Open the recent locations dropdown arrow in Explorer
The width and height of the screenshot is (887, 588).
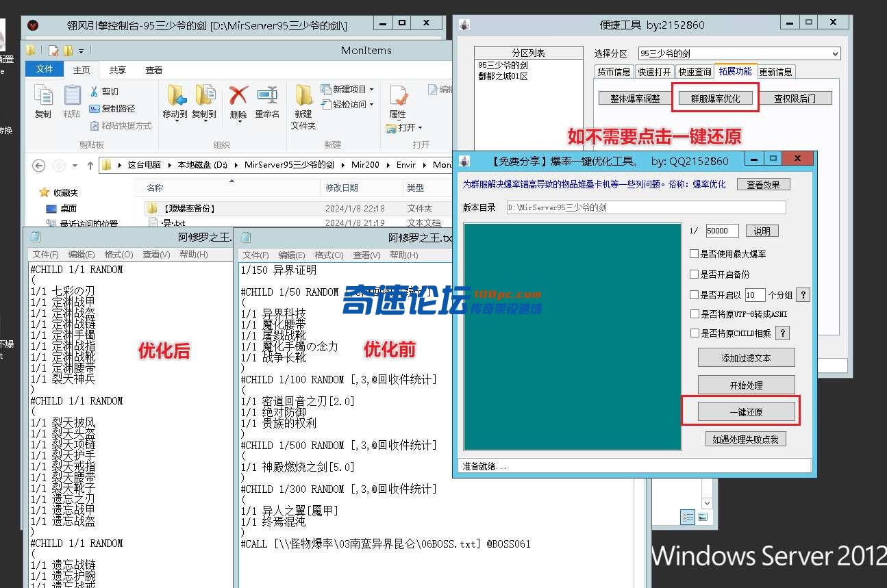pyautogui.click(x=73, y=165)
